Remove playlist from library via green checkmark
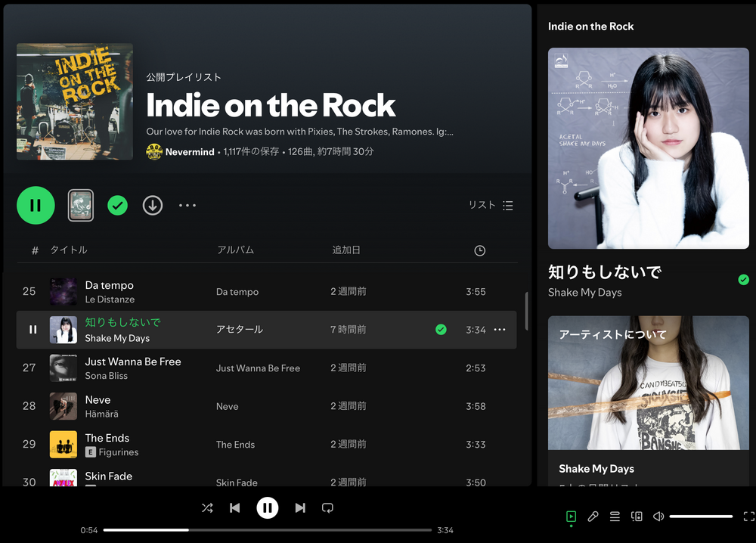This screenshot has height=543, width=756. tap(118, 206)
